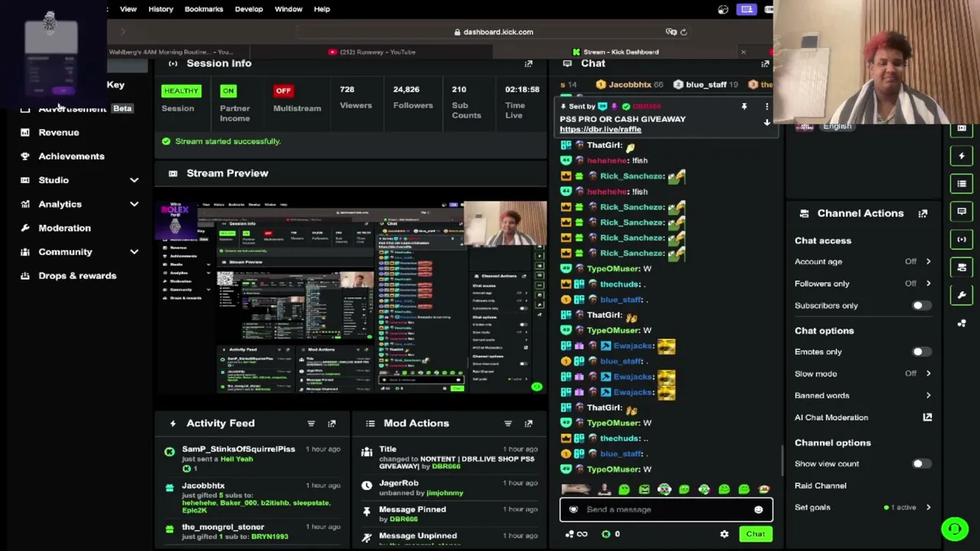980x551 pixels.
Task: Open Account age settings arrow
Action: pyautogui.click(x=928, y=262)
